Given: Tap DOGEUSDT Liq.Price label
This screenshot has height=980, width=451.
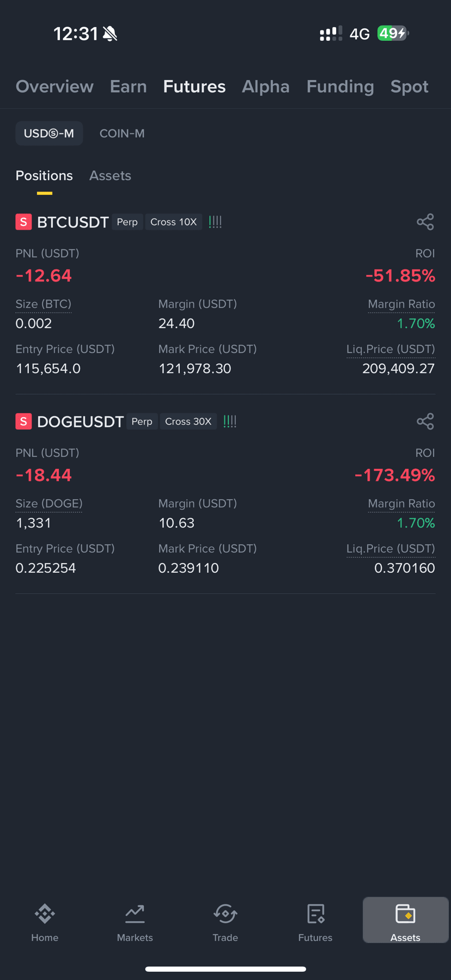Looking at the screenshot, I should tap(391, 549).
